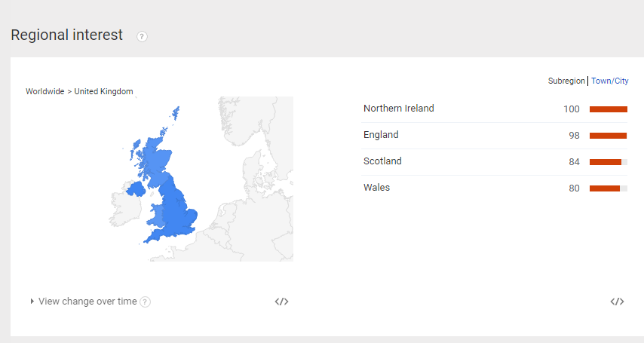Click embed code icon below region list
The image size is (644, 343).
pyautogui.click(x=617, y=302)
